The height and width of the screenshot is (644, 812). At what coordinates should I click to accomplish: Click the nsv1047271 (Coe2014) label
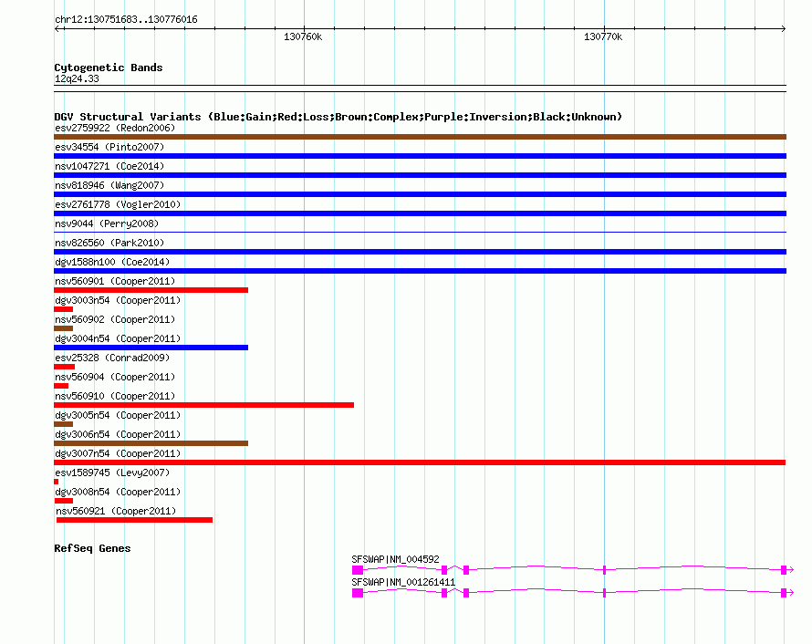click(109, 166)
